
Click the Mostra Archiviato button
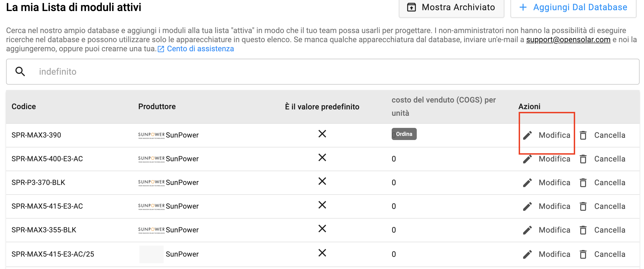(x=451, y=8)
